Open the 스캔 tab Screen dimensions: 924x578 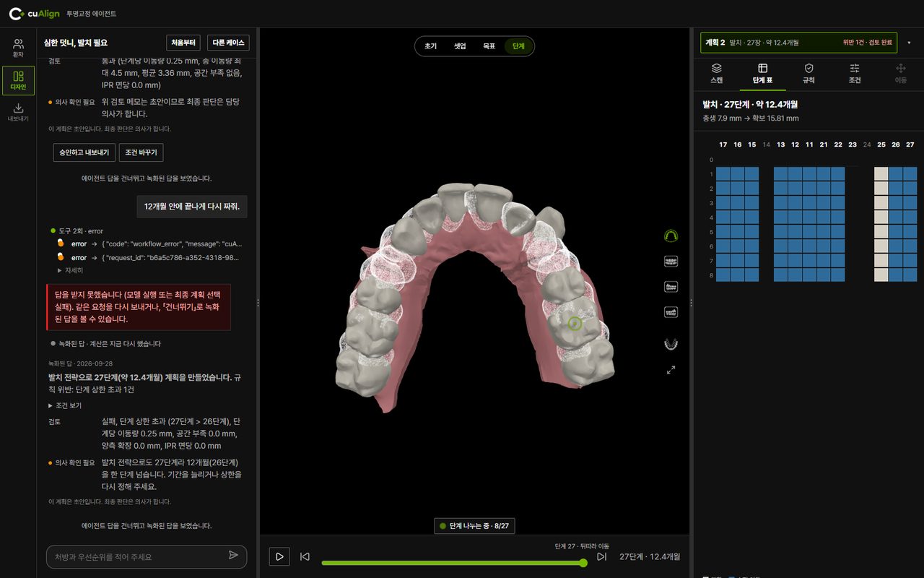[717, 73]
